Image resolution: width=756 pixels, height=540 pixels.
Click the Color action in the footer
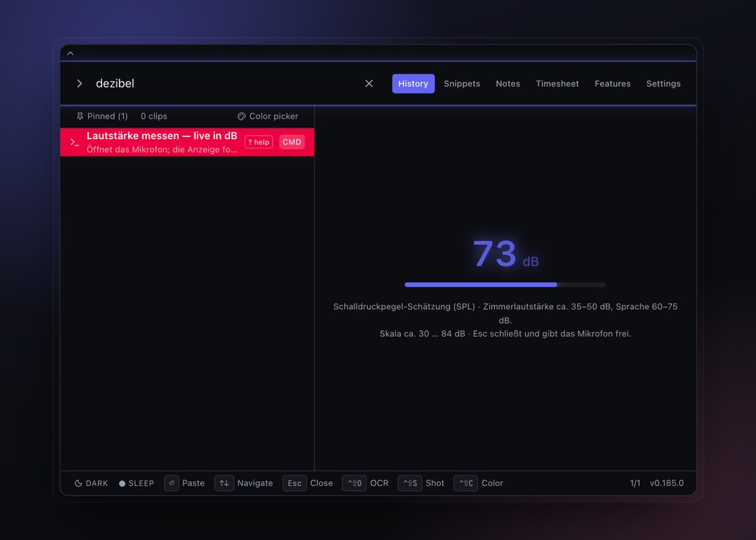tap(492, 483)
